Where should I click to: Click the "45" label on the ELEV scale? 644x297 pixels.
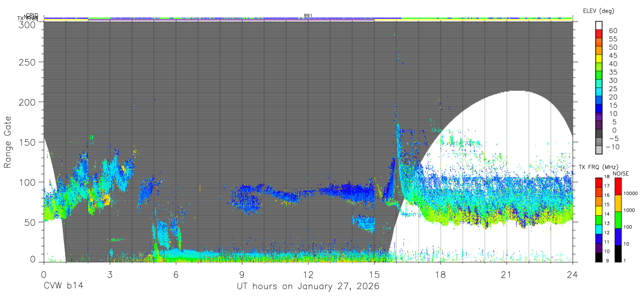(x=613, y=56)
